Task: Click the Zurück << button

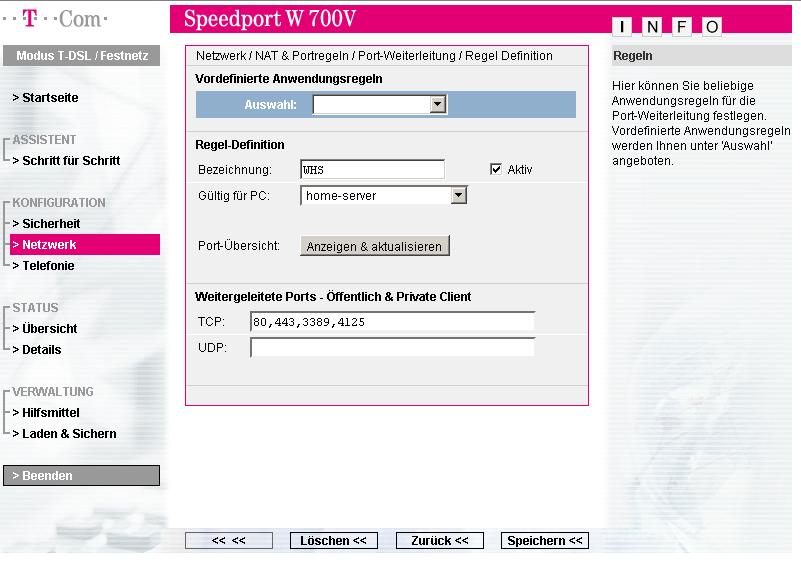Action: [440, 541]
